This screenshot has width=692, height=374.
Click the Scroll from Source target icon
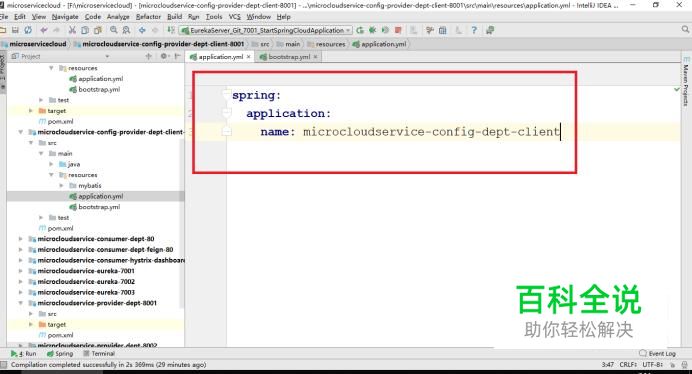tap(148, 56)
